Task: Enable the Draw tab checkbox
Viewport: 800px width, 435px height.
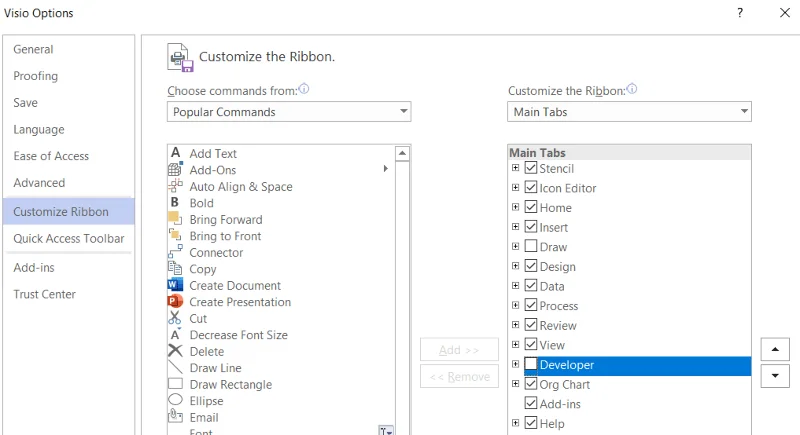Action: pos(531,246)
